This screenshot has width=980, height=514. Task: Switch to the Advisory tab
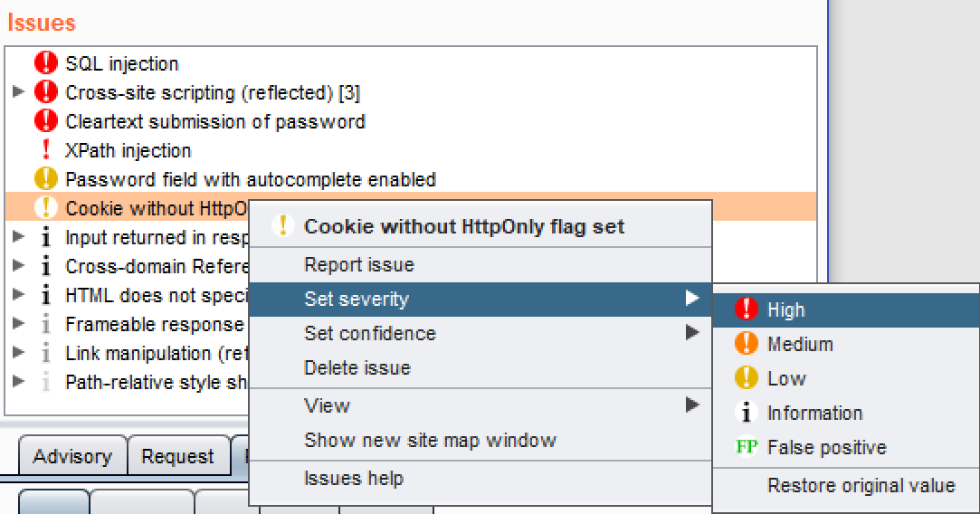72,456
